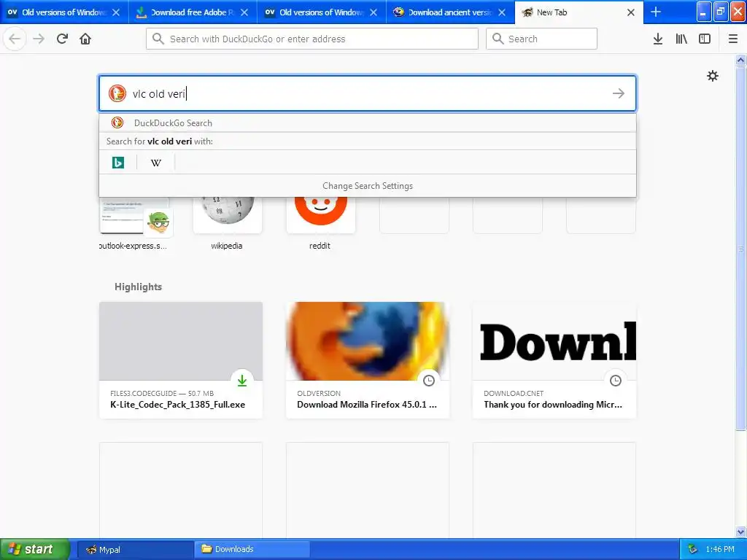747x560 pixels.
Task: Click the green download badge on K-Lite card
Action: (x=242, y=381)
